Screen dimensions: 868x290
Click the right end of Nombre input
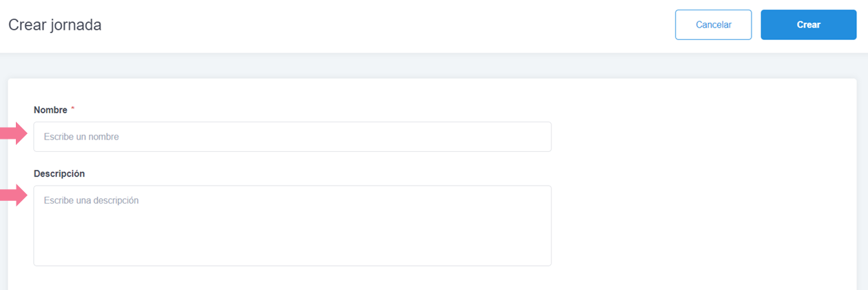coord(538,137)
